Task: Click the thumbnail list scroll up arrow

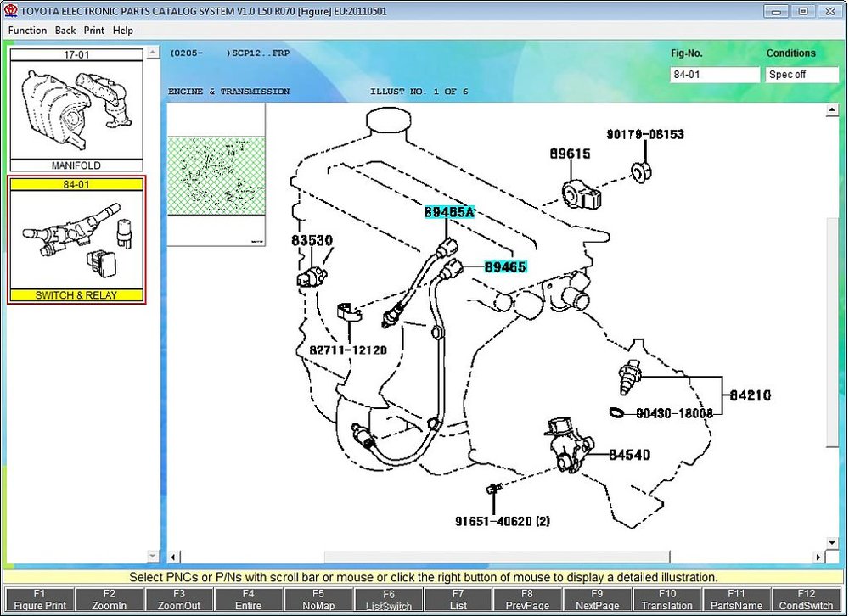Action: (x=153, y=53)
